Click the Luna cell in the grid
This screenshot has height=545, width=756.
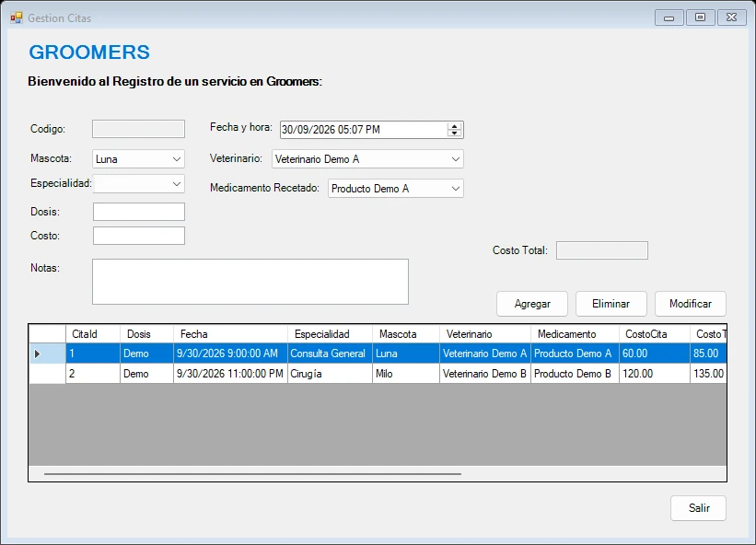pyautogui.click(x=406, y=354)
